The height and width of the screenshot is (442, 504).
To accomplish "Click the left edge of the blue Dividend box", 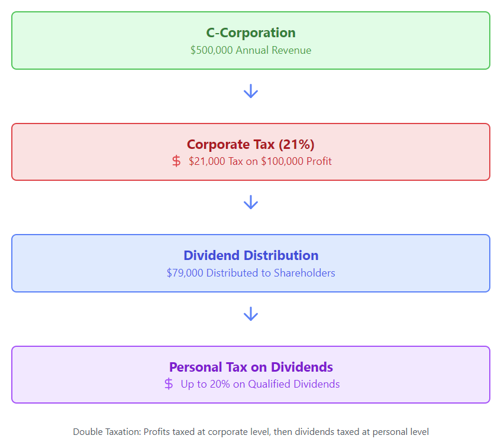I will coord(12,263).
